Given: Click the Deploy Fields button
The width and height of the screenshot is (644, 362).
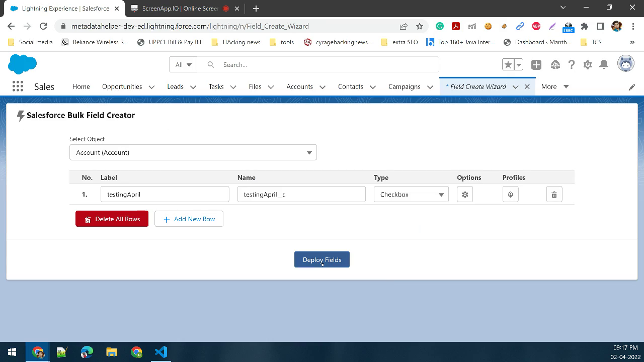Looking at the screenshot, I should [321, 259].
